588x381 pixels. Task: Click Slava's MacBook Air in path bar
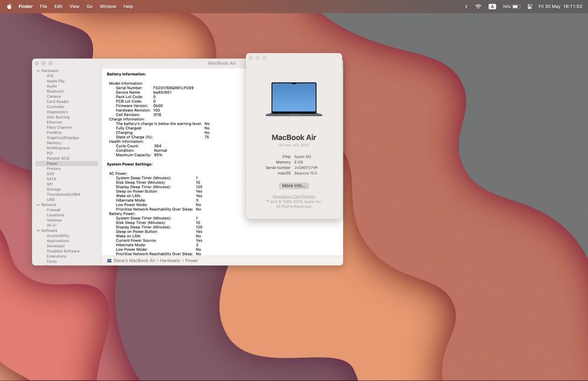tap(134, 260)
